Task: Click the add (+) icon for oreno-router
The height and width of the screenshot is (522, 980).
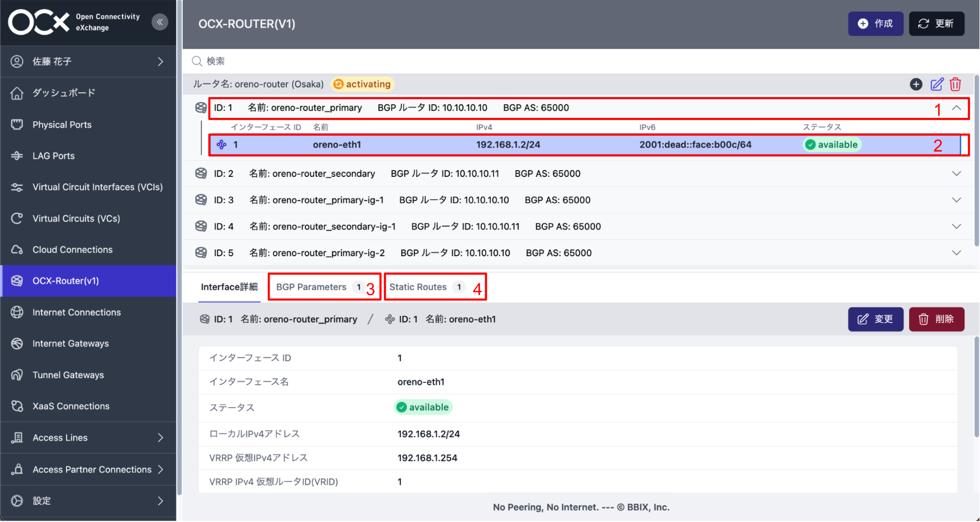Action: (917, 84)
